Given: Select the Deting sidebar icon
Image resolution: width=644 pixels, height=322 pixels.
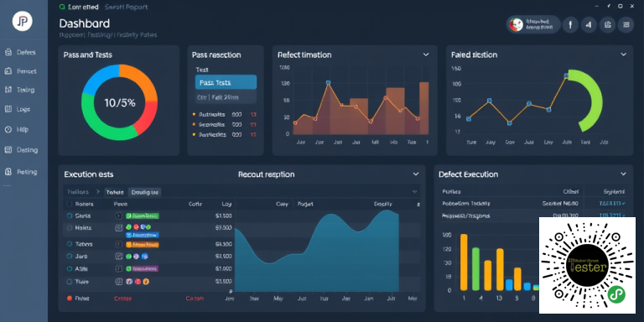Looking at the screenshot, I should pyautogui.click(x=8, y=150).
